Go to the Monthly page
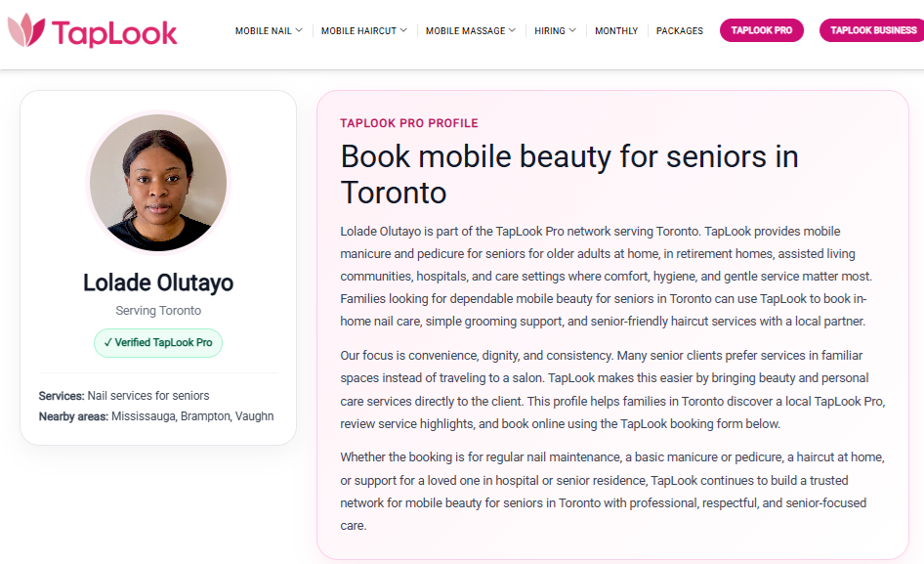This screenshot has height=564, width=924. click(616, 30)
